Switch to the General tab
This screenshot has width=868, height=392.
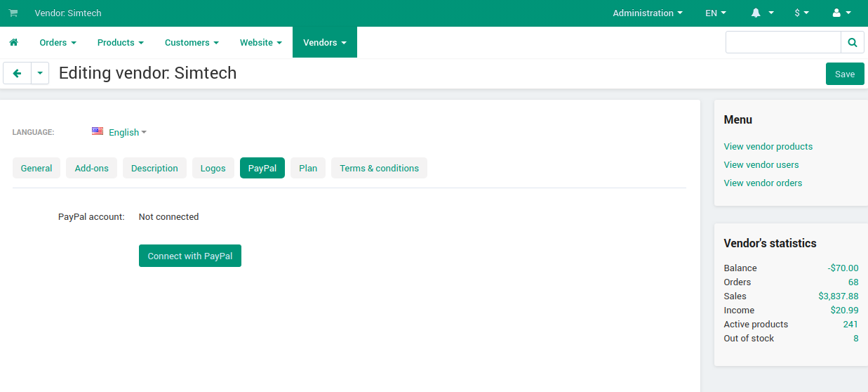click(x=36, y=168)
